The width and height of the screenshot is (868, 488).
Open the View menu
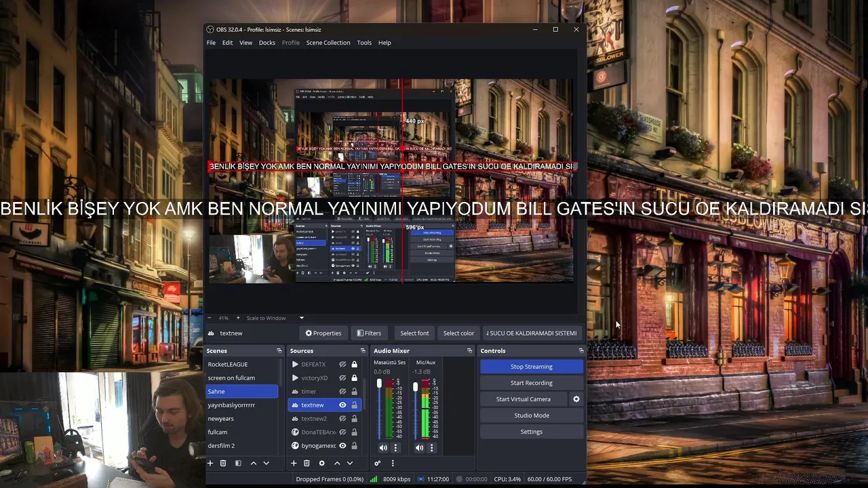click(245, 43)
